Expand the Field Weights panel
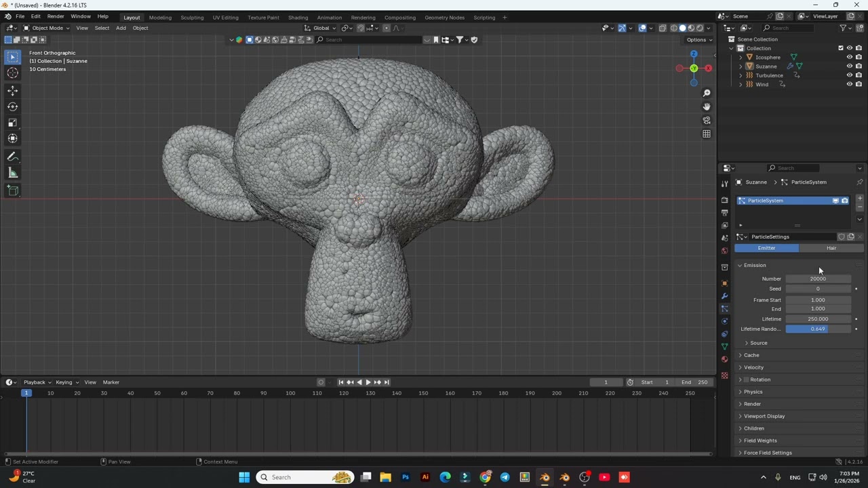This screenshot has width=868, height=488. pos(760,441)
